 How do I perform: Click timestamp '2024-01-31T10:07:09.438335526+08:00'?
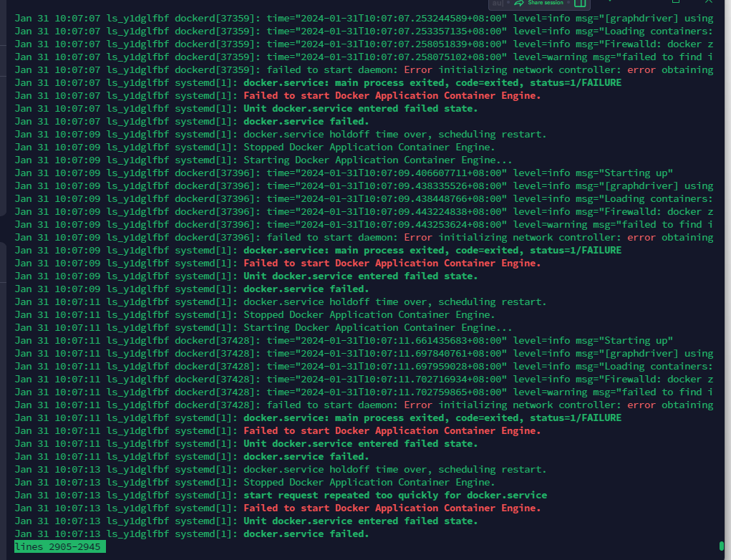click(x=400, y=185)
